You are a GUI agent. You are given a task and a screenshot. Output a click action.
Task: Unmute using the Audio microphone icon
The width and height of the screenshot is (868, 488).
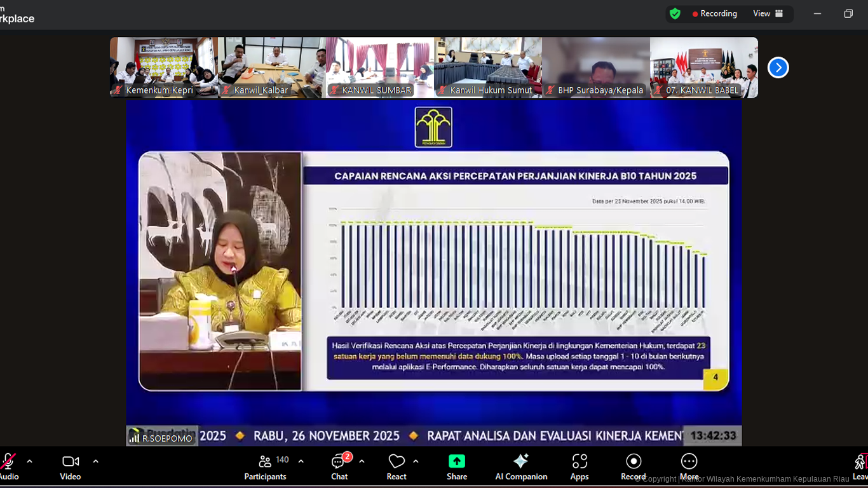[x=8, y=462]
